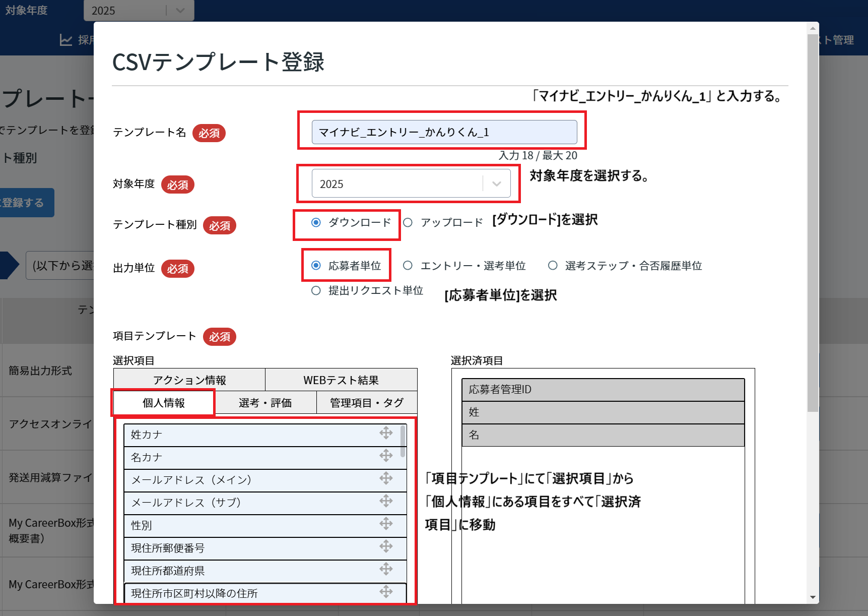The image size is (868, 616).
Task: Click move icon on 現住所市区町村以降の住所 row
Action: [x=386, y=592]
